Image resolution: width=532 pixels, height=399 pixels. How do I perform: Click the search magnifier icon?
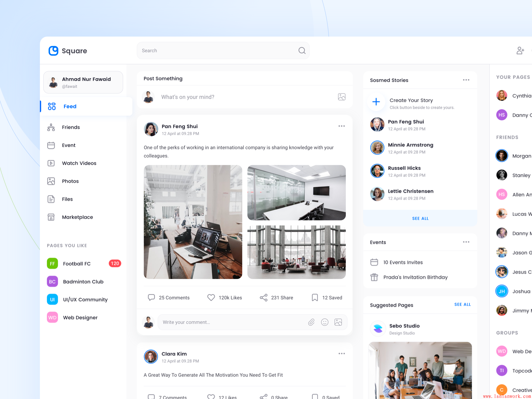pyautogui.click(x=302, y=51)
